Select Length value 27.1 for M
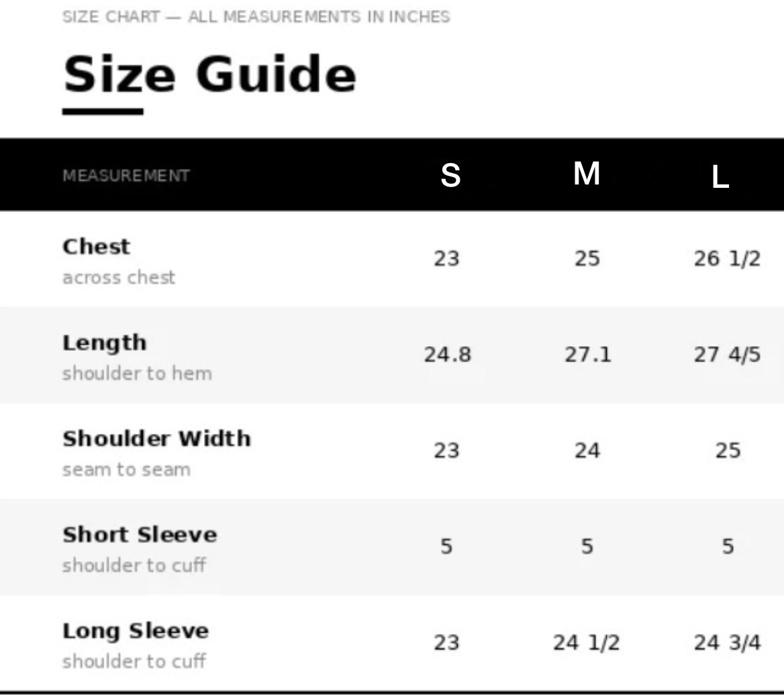The width and height of the screenshot is (784, 695). pyautogui.click(x=587, y=354)
